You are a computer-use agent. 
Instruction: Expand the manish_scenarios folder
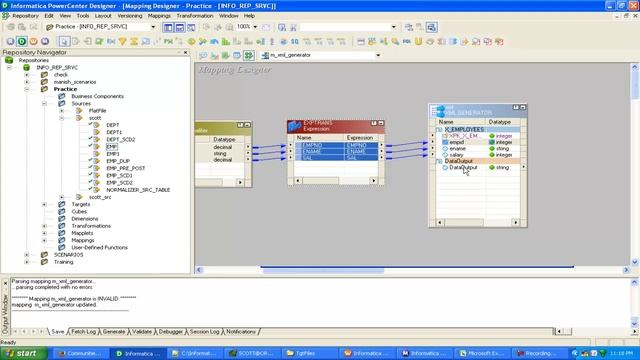[27, 82]
